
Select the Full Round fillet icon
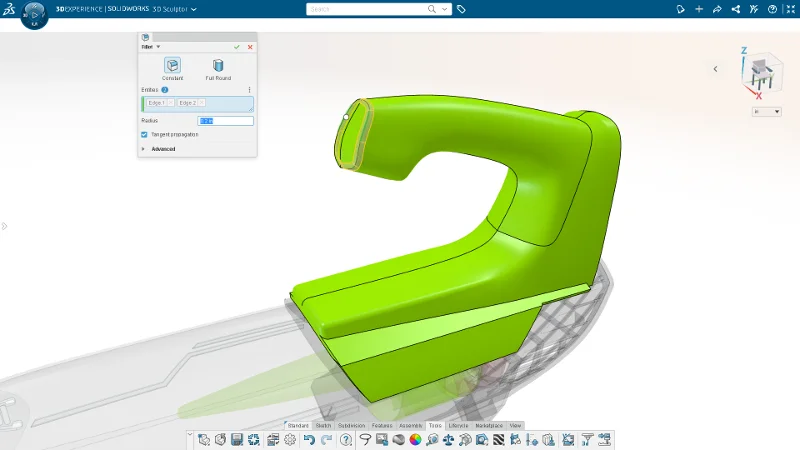[218, 65]
